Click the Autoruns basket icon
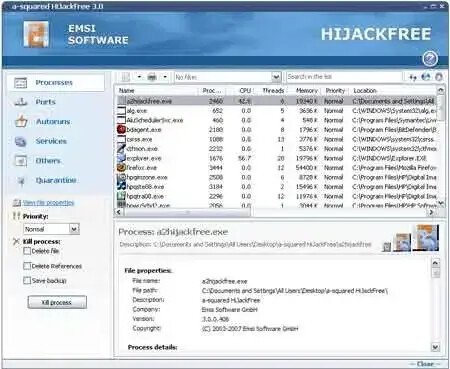The image size is (450, 369). tap(21, 121)
